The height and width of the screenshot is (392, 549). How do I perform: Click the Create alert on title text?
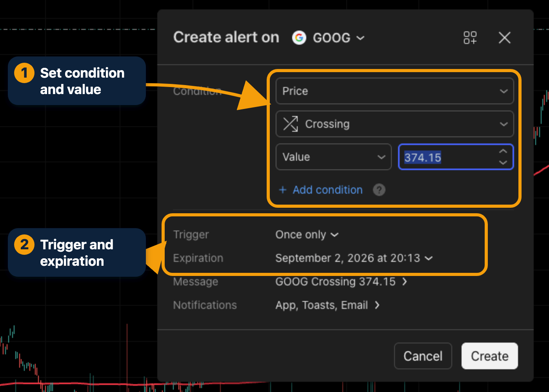pyautogui.click(x=226, y=37)
